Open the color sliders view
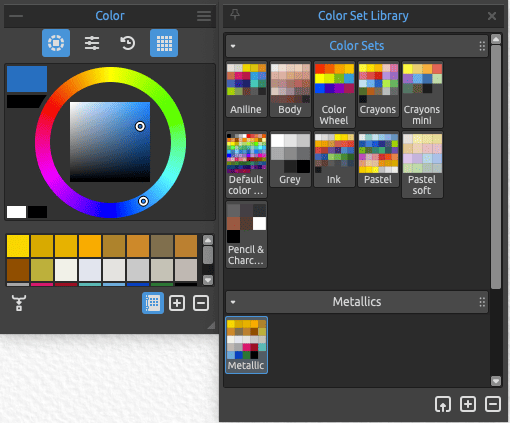Screen dimensions: 510x423 92,43
